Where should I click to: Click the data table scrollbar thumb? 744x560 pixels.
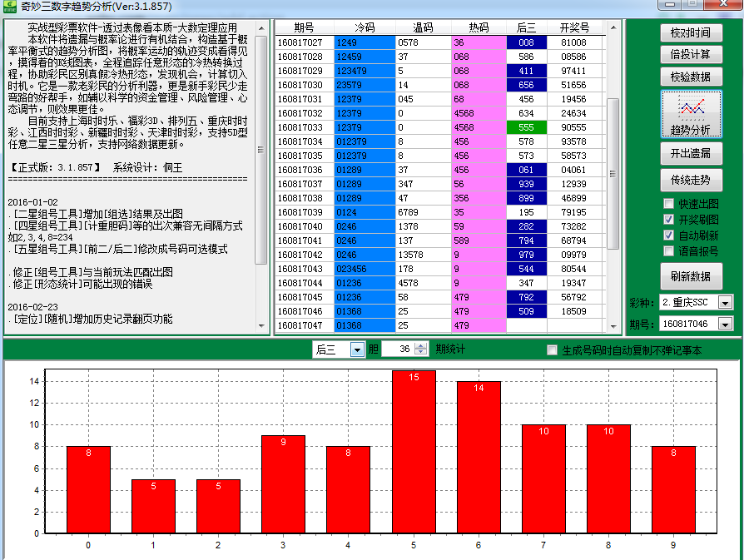point(613,174)
